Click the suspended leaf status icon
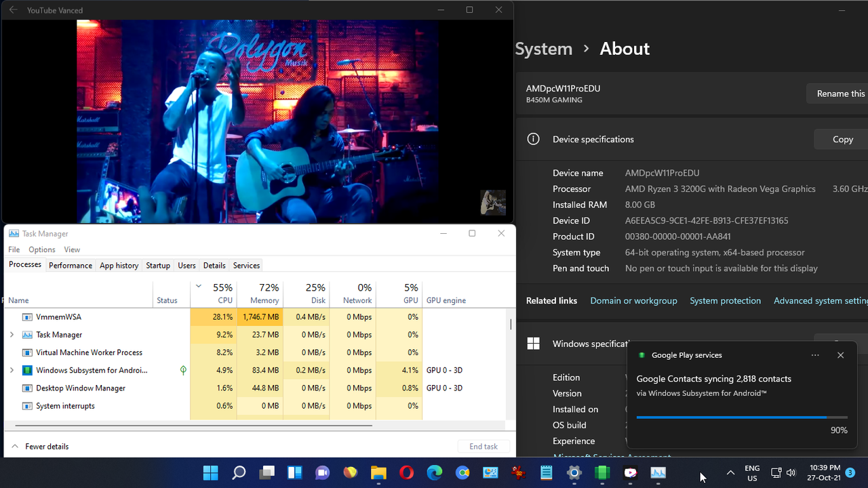This screenshot has height=488, width=868. click(x=183, y=370)
